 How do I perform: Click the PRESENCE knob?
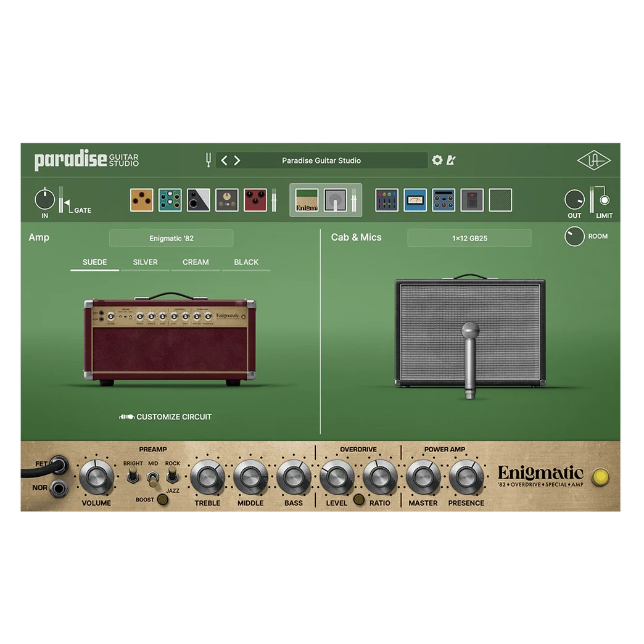tap(466, 477)
